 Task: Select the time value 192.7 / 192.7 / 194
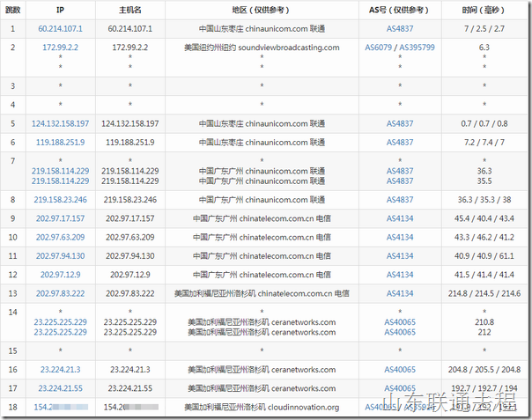[x=484, y=388]
